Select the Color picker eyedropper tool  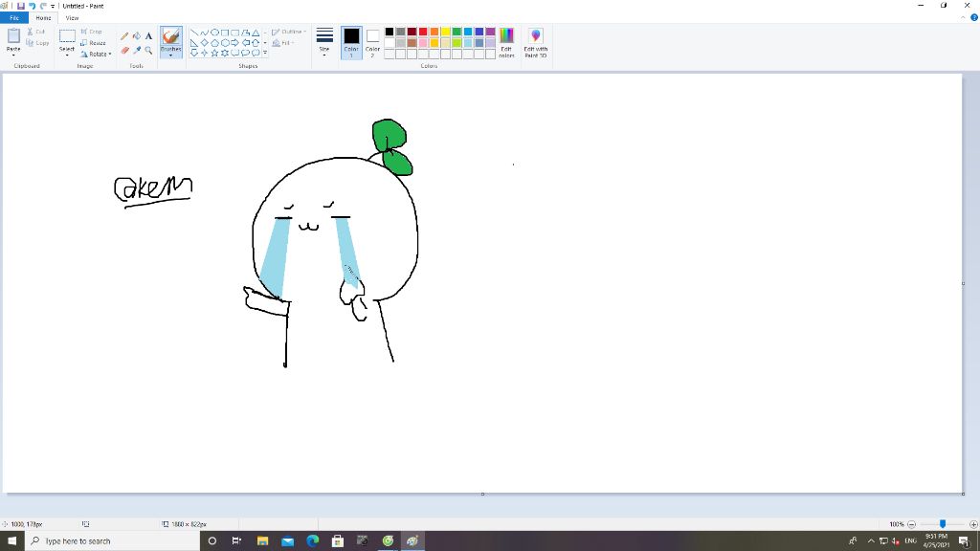136,50
